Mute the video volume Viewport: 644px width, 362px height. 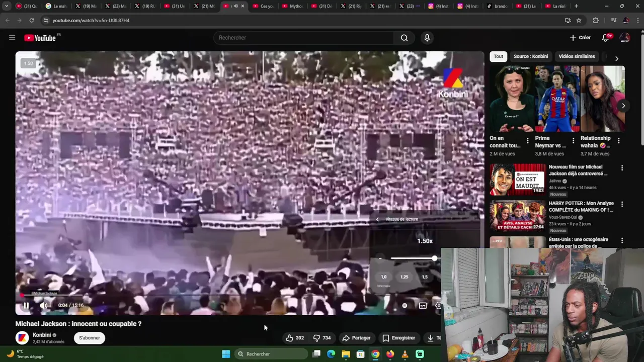click(x=44, y=305)
